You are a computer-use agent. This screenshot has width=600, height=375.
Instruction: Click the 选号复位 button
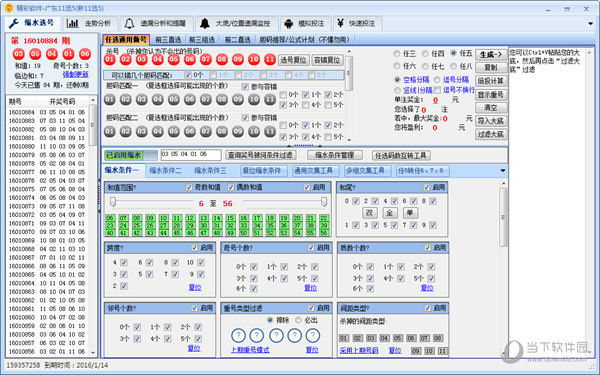click(x=293, y=60)
